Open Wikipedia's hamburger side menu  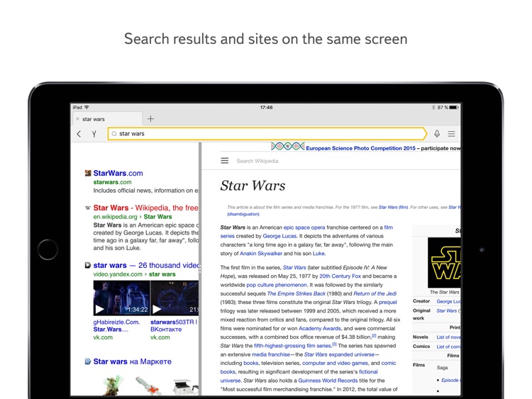click(x=225, y=161)
